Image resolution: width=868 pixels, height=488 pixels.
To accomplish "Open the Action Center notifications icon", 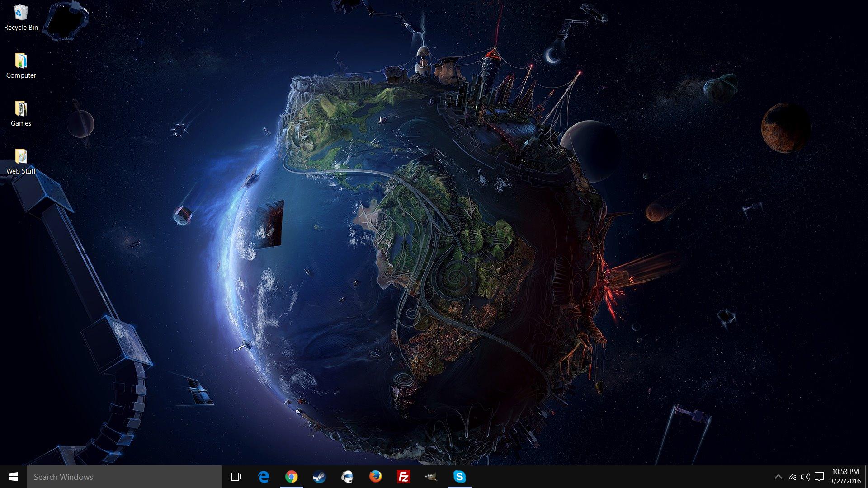I will coord(819,477).
